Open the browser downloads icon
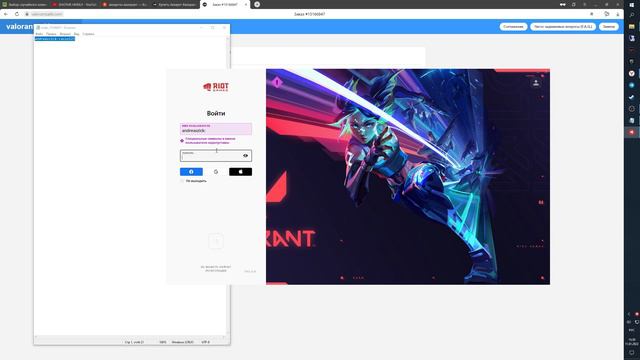The image size is (640, 360). click(x=618, y=14)
